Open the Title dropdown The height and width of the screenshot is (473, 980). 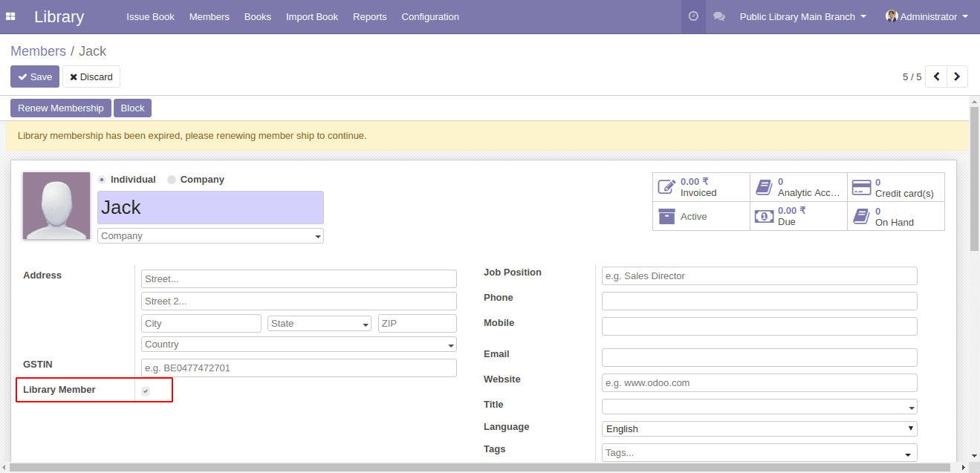(759, 407)
